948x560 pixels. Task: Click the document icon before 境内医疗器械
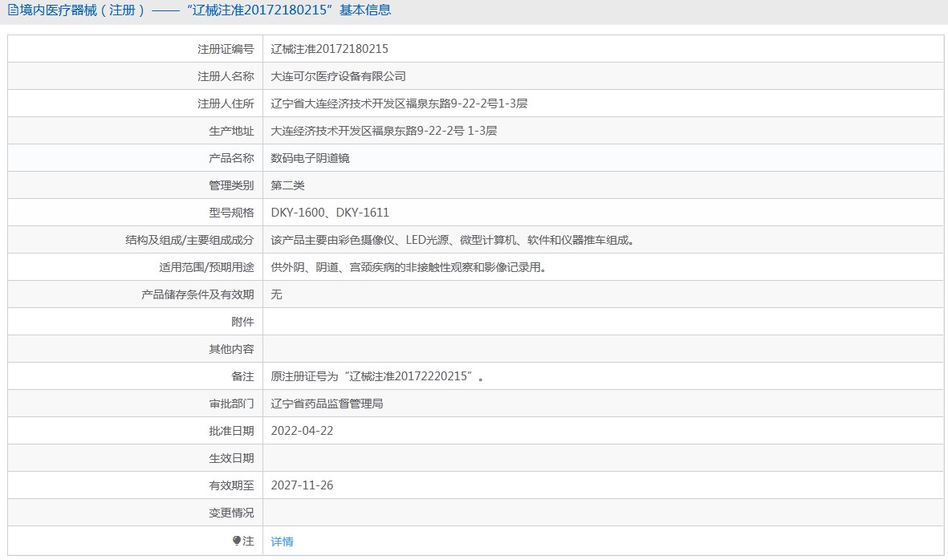tap(13, 10)
